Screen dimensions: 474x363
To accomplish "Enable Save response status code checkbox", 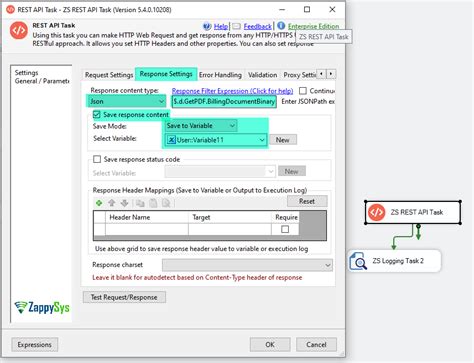I will 97,159.
